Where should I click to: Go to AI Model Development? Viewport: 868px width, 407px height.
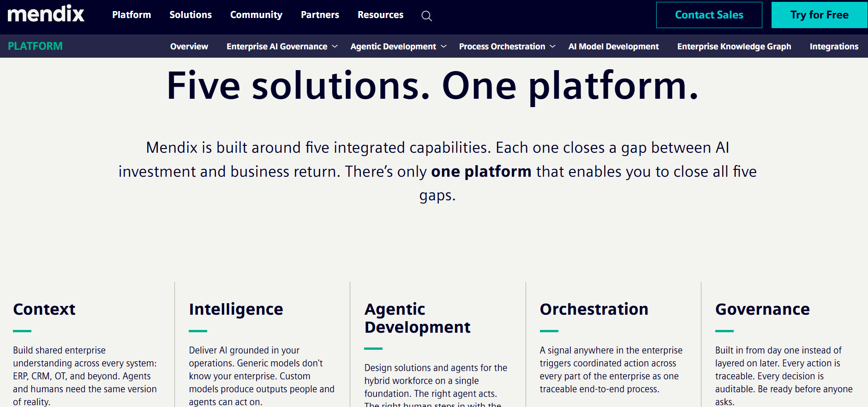(x=614, y=47)
